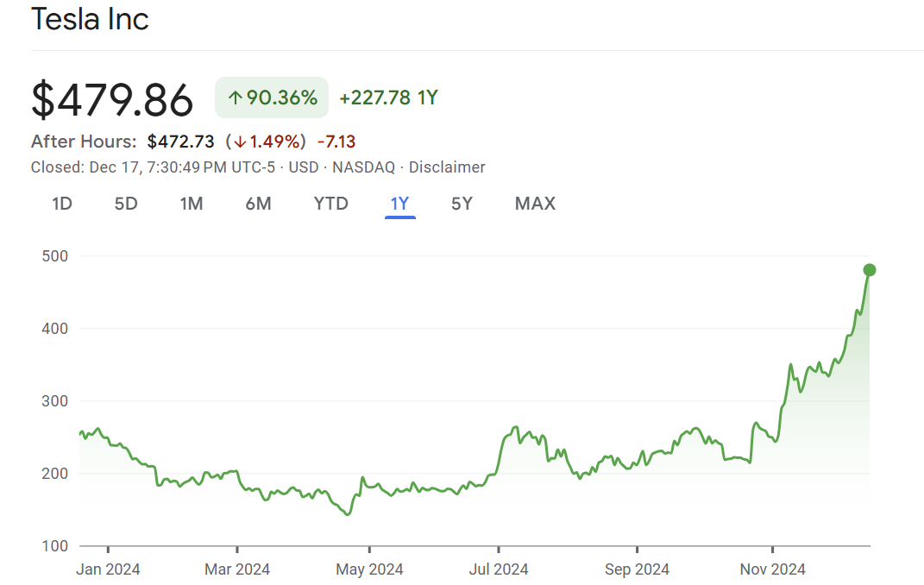Click the NASDAQ exchange label
Viewport: 924px width, 585px height.
coord(363,167)
